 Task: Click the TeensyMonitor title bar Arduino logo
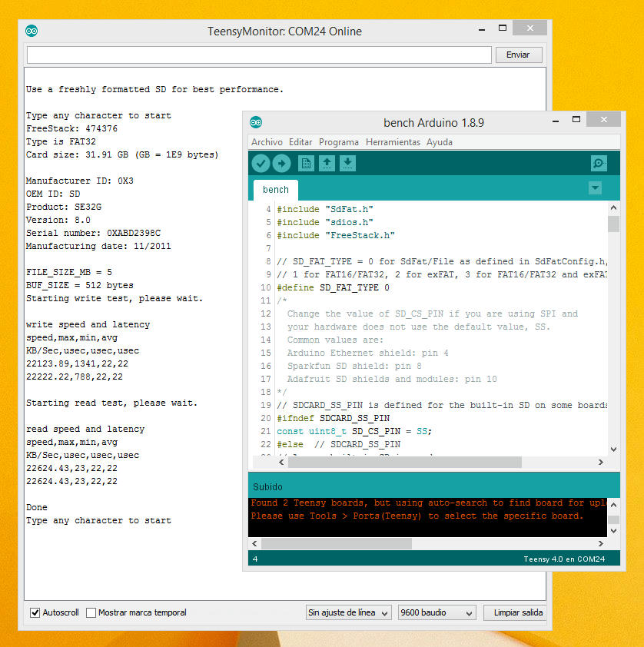click(32, 31)
